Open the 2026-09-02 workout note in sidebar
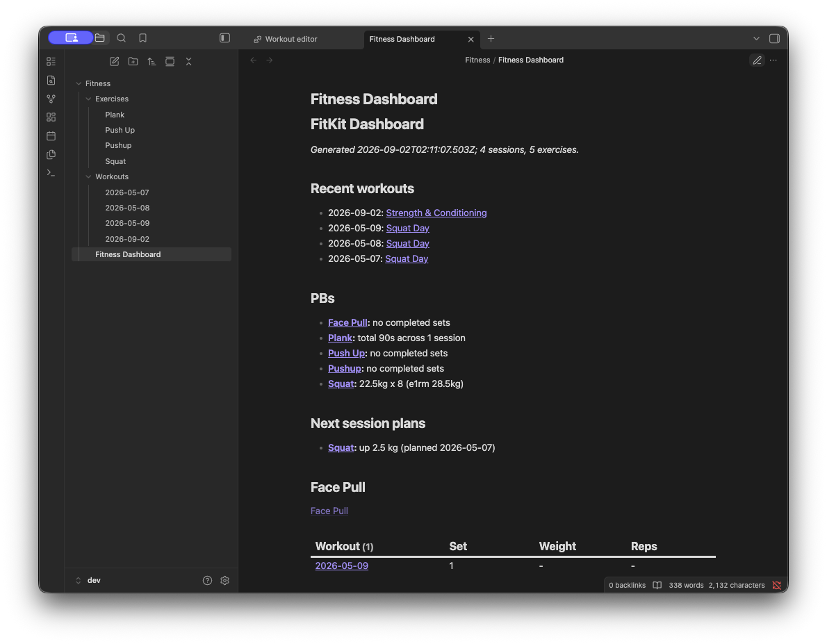Screen dimensions: 827x644 point(126,239)
